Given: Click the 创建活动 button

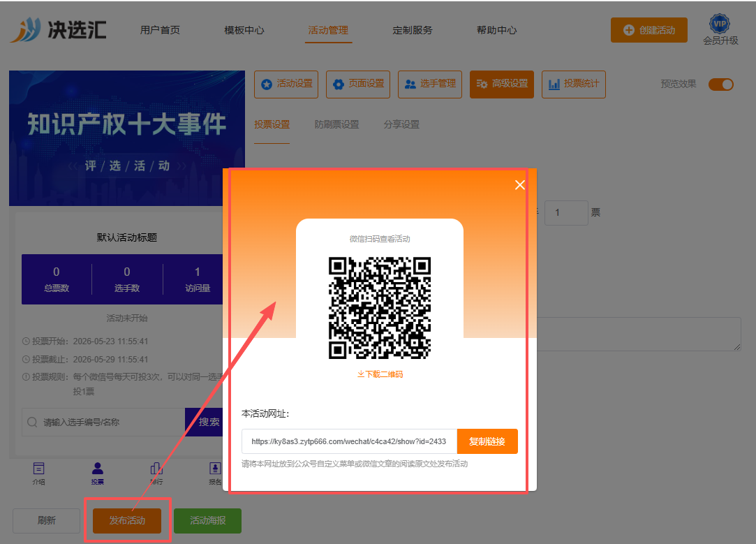Looking at the screenshot, I should tap(649, 30).
